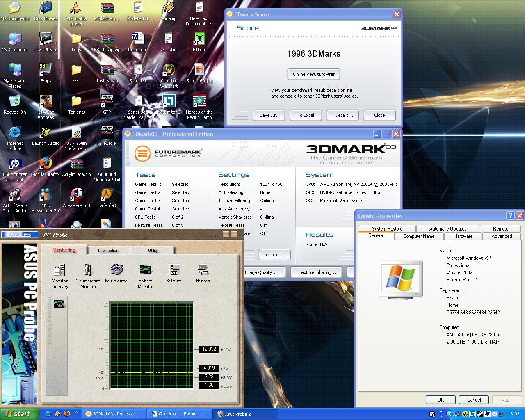Open the Voltage Monitor icon

pos(146,270)
